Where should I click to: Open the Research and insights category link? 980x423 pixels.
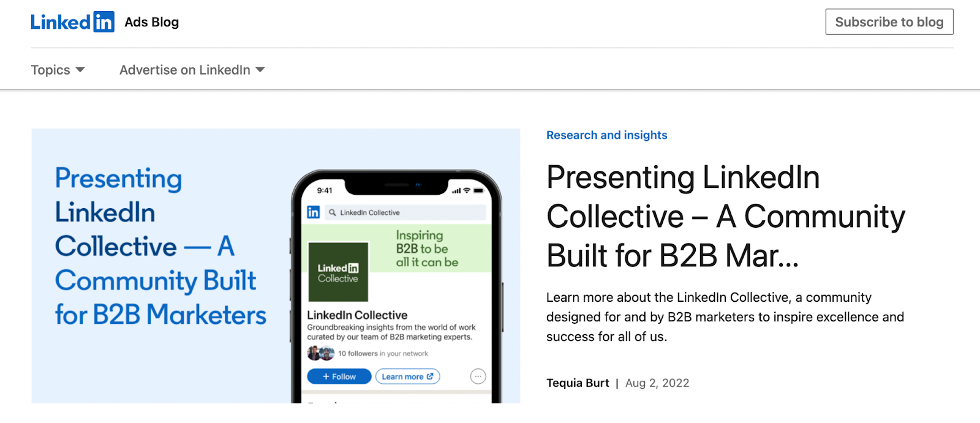[x=607, y=135]
